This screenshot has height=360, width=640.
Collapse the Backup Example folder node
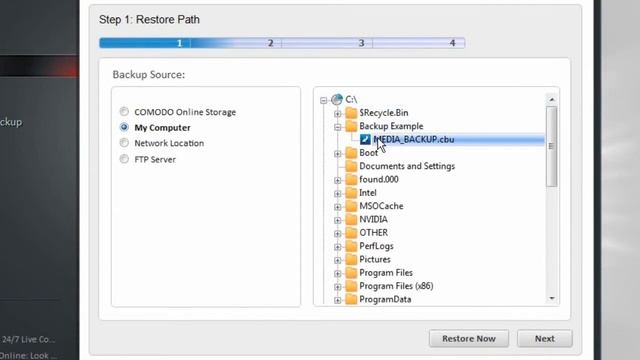click(338, 127)
